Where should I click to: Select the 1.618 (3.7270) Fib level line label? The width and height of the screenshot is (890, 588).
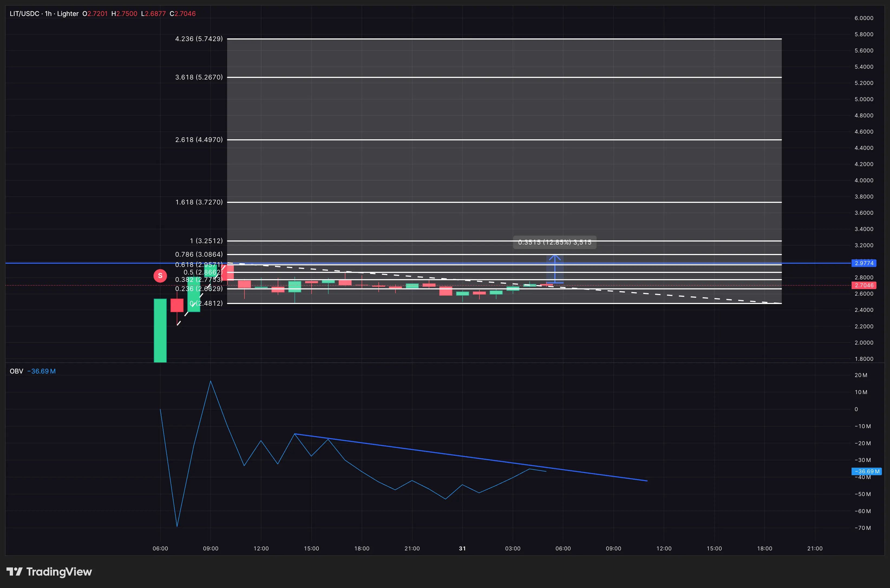click(199, 202)
